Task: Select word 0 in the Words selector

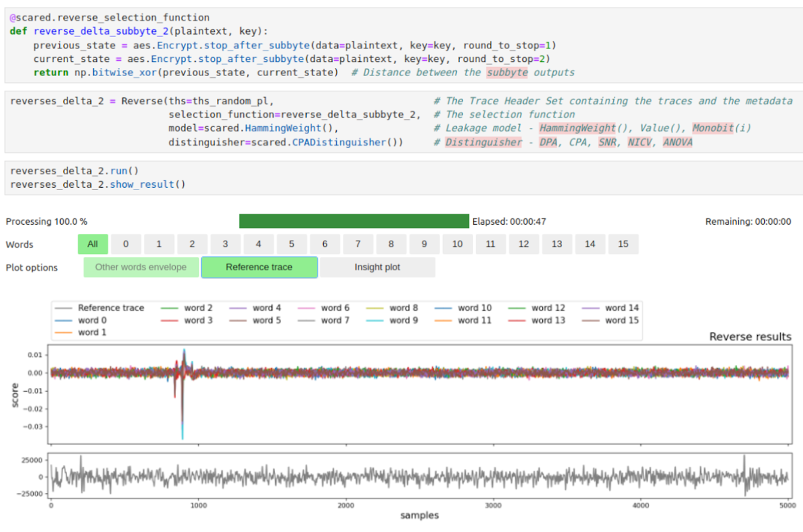Action: click(x=126, y=244)
